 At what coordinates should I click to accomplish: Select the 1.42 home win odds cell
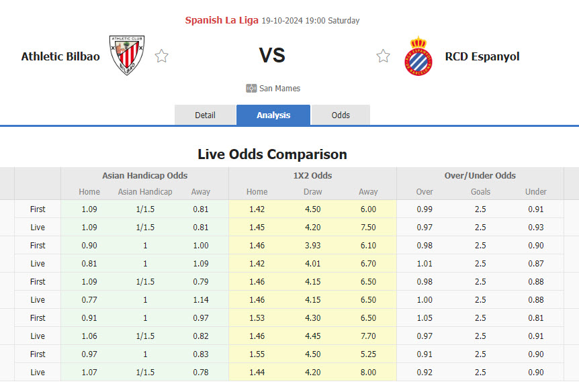[257, 209]
